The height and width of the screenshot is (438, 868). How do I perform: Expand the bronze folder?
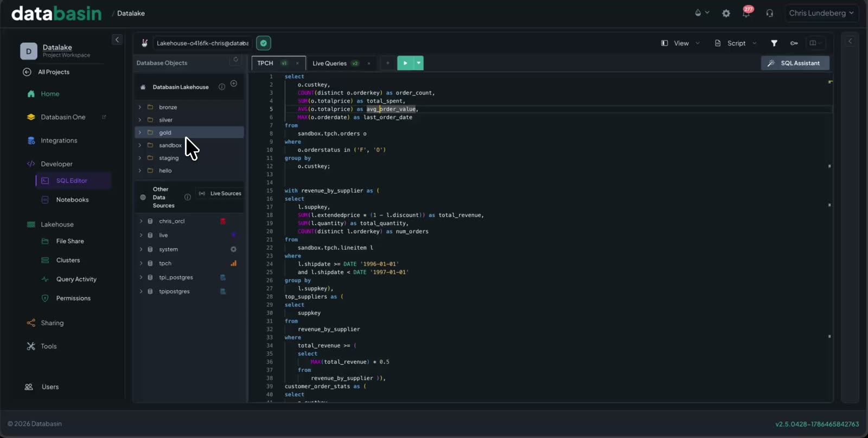140,107
